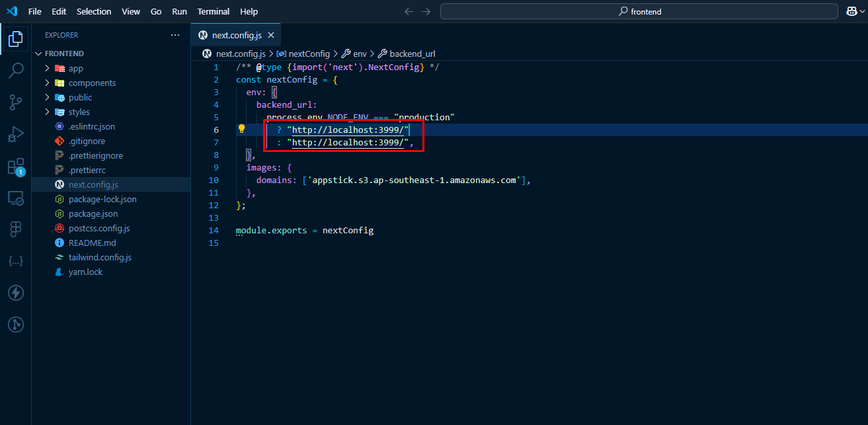Open Explorer views and more actions ellipsis
The width and height of the screenshot is (868, 425).
click(175, 35)
